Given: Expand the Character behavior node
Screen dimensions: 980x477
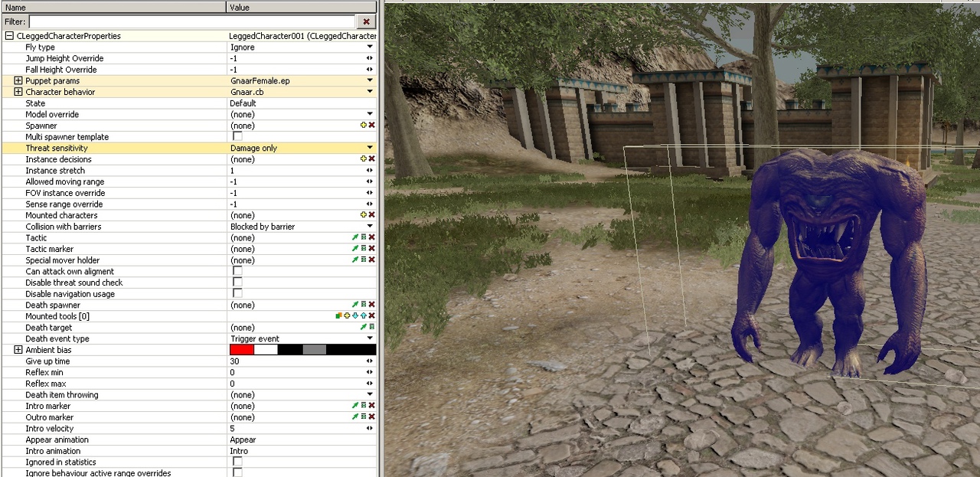Looking at the screenshot, I should (x=18, y=92).
